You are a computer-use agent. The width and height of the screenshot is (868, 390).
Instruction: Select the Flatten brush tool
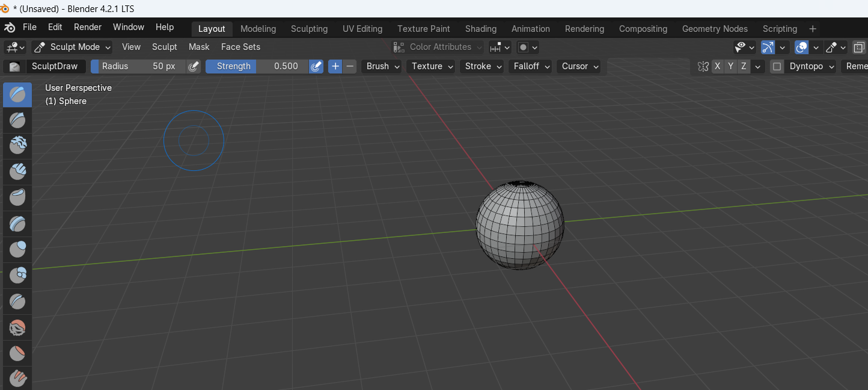[x=17, y=353]
